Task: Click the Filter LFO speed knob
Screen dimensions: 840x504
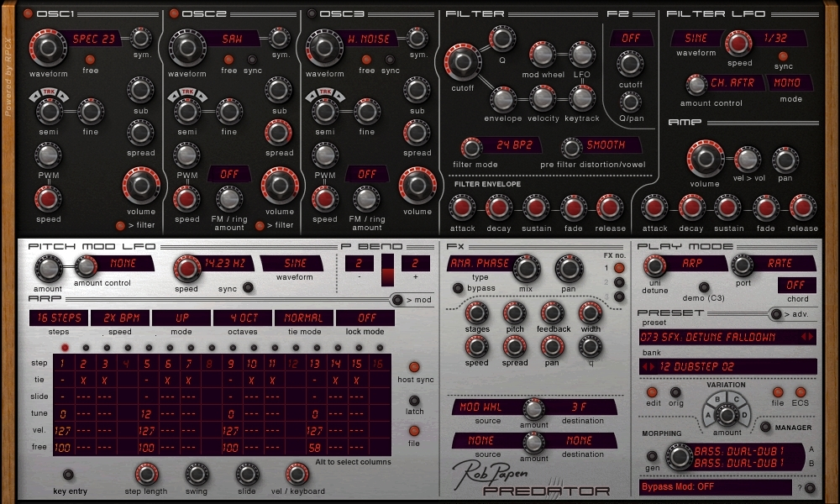Action: pos(738,42)
